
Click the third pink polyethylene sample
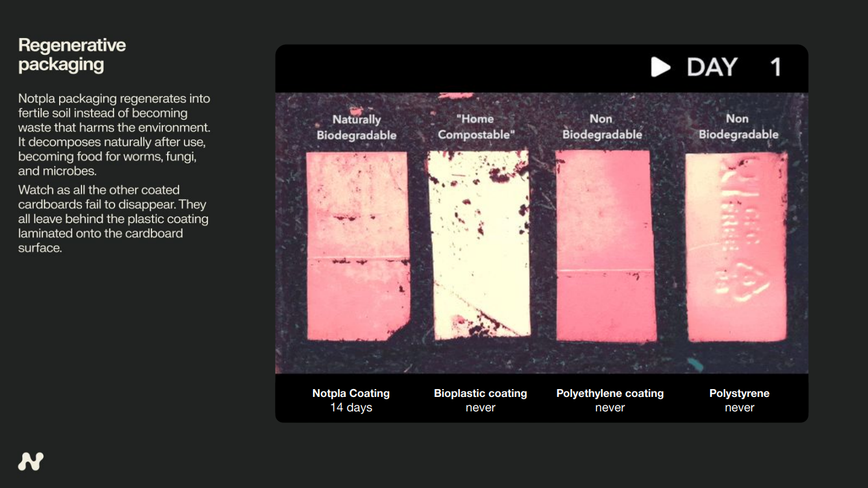pos(606,246)
